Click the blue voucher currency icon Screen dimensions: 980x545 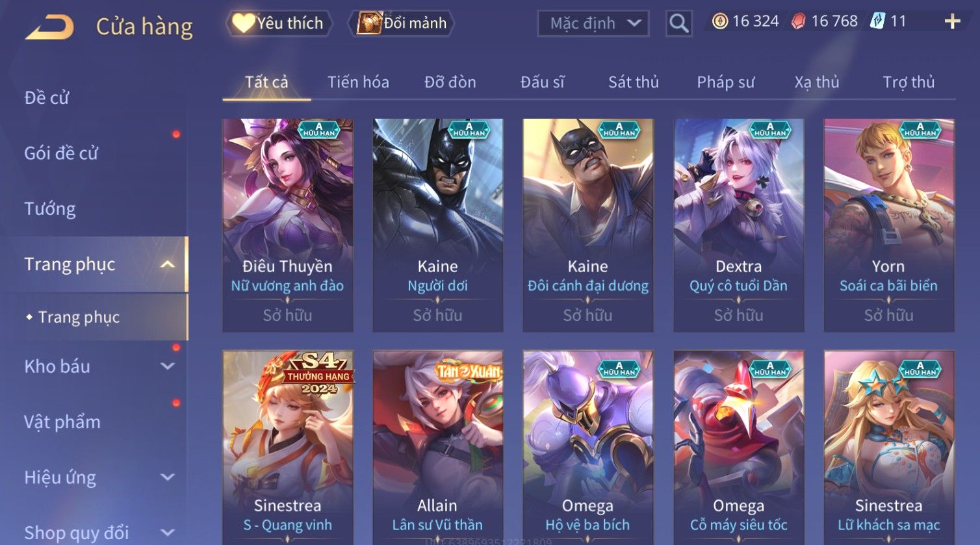877,21
